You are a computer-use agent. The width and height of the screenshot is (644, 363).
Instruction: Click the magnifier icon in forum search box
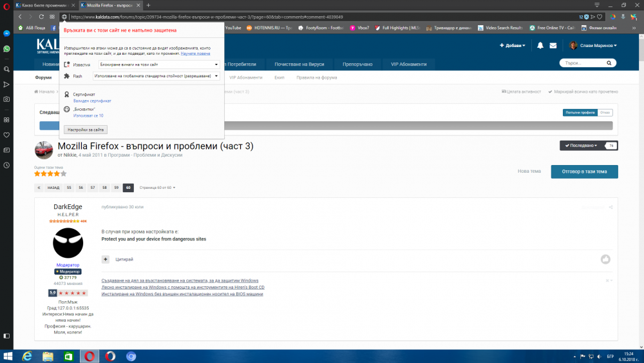[x=609, y=63]
